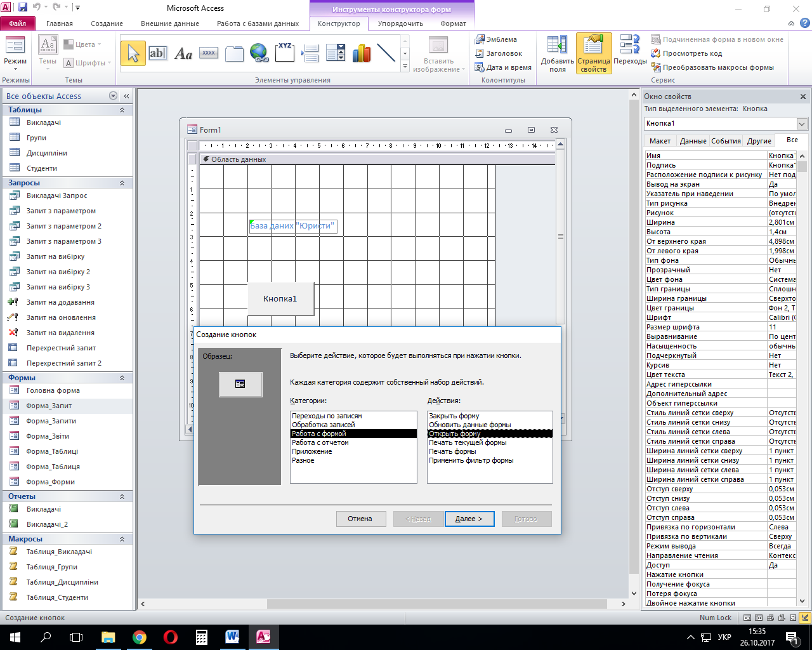Click the Save icon in quick access toolbar
The height and width of the screenshot is (650, 812).
[x=23, y=8]
